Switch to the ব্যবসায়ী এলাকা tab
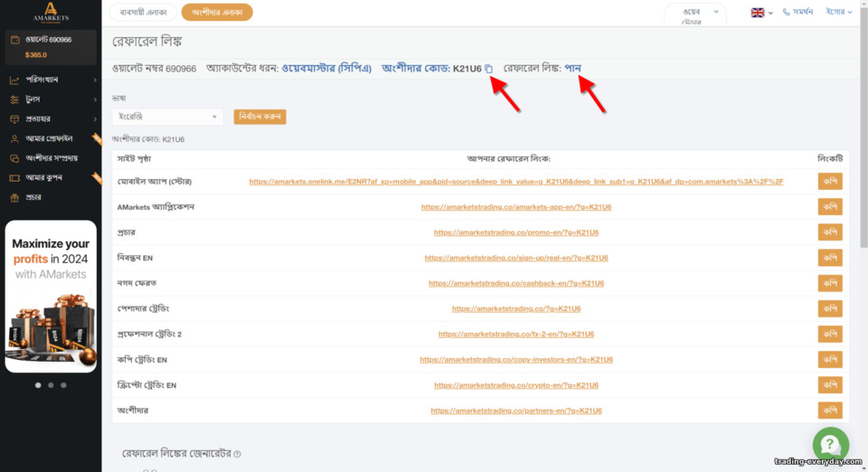The height and width of the screenshot is (472, 868). click(x=143, y=12)
